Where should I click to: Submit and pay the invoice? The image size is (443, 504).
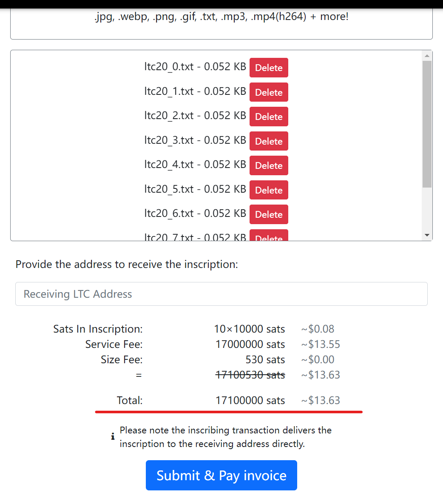coord(221,475)
